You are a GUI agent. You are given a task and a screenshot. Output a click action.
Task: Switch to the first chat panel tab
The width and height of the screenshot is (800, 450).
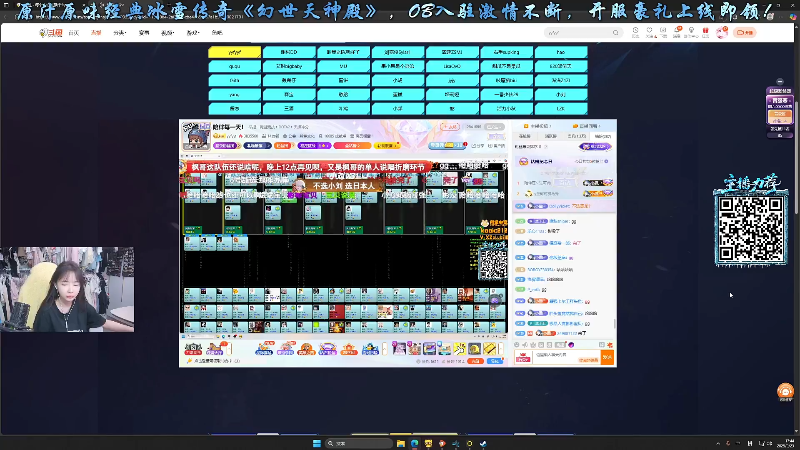coord(524,136)
